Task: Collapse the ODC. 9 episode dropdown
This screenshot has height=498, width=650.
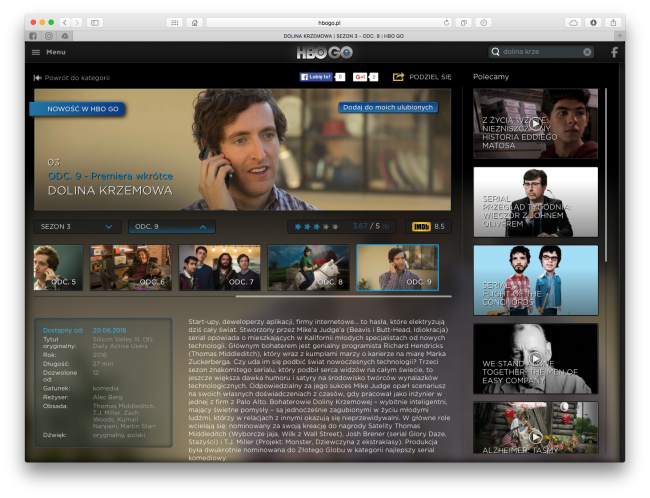Action: click(x=172, y=227)
